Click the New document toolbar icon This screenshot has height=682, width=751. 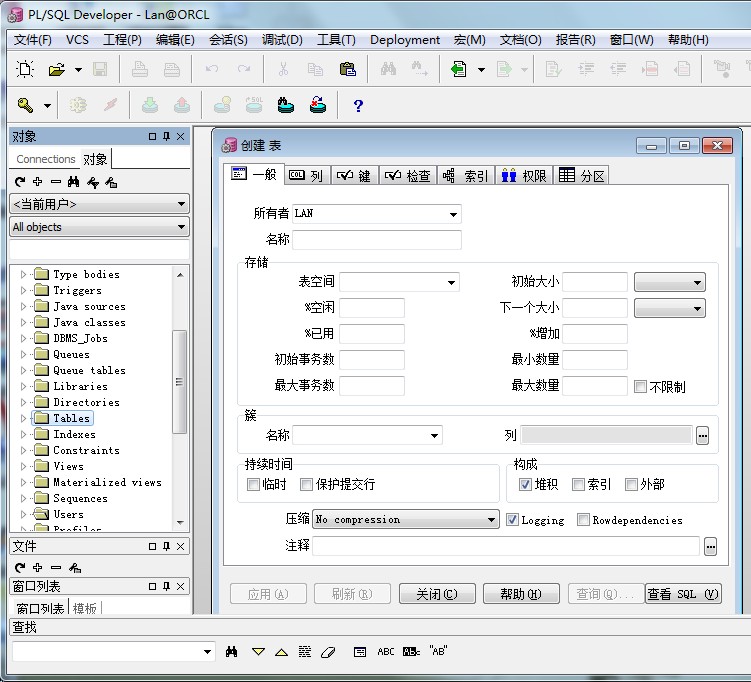coord(24,69)
